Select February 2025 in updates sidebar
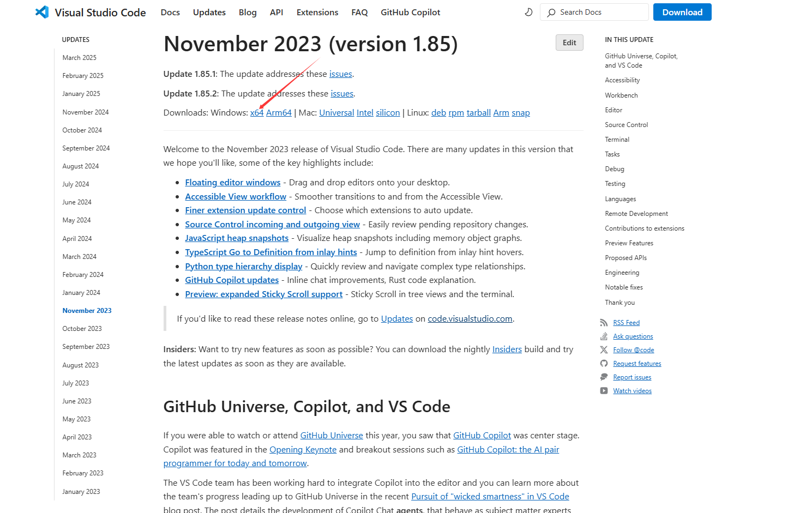Screen dimensions: 812x513 click(83, 76)
